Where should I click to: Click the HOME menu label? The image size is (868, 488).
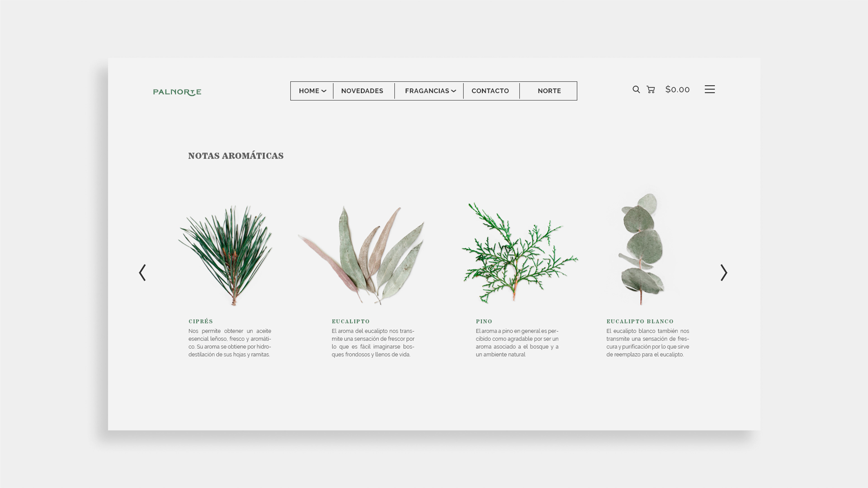tap(309, 91)
